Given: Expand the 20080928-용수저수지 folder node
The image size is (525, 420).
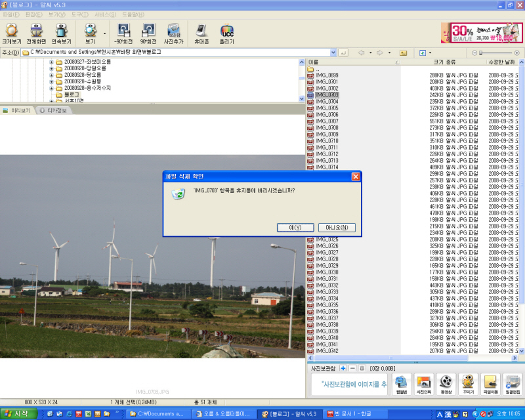Looking at the screenshot, I should 51,89.
